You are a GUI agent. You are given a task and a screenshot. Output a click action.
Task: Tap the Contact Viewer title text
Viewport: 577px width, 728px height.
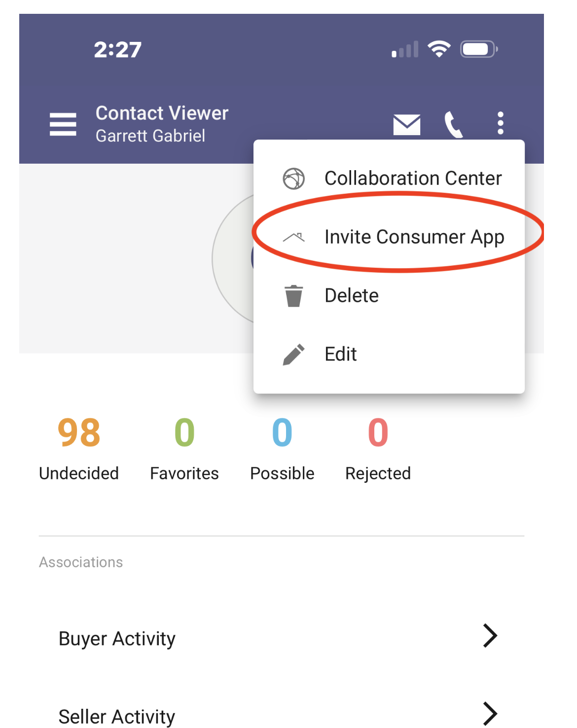[x=162, y=113]
